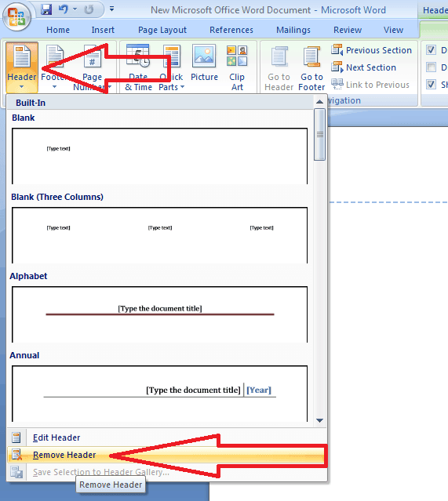Click the Previous Section icon
The width and height of the screenshot is (448, 501).
pyautogui.click(x=337, y=50)
